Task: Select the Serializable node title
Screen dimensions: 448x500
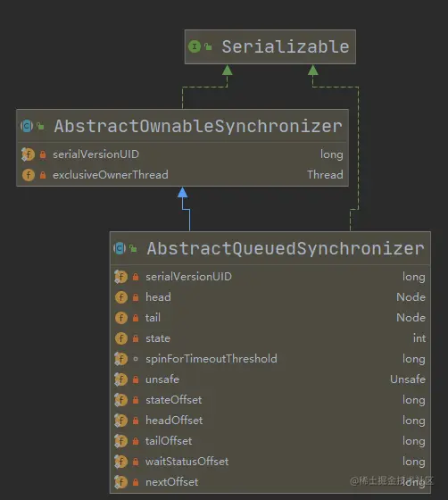Action: (x=286, y=46)
